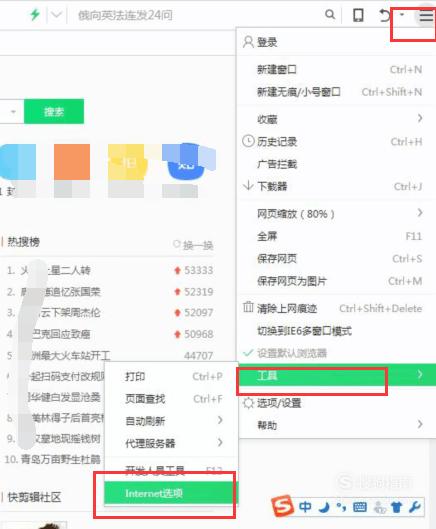Click the 下载器 down-arrow icon
The image size is (436, 529).
tap(248, 186)
